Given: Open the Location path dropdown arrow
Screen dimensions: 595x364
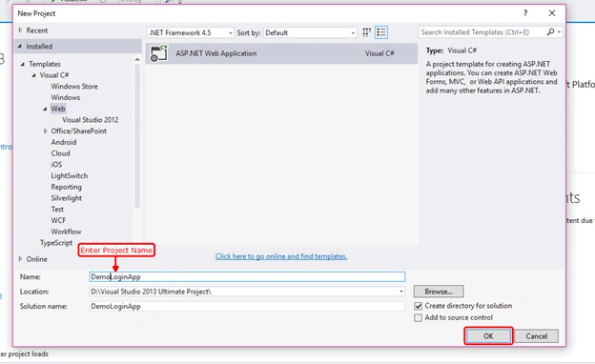Looking at the screenshot, I should click(401, 292).
